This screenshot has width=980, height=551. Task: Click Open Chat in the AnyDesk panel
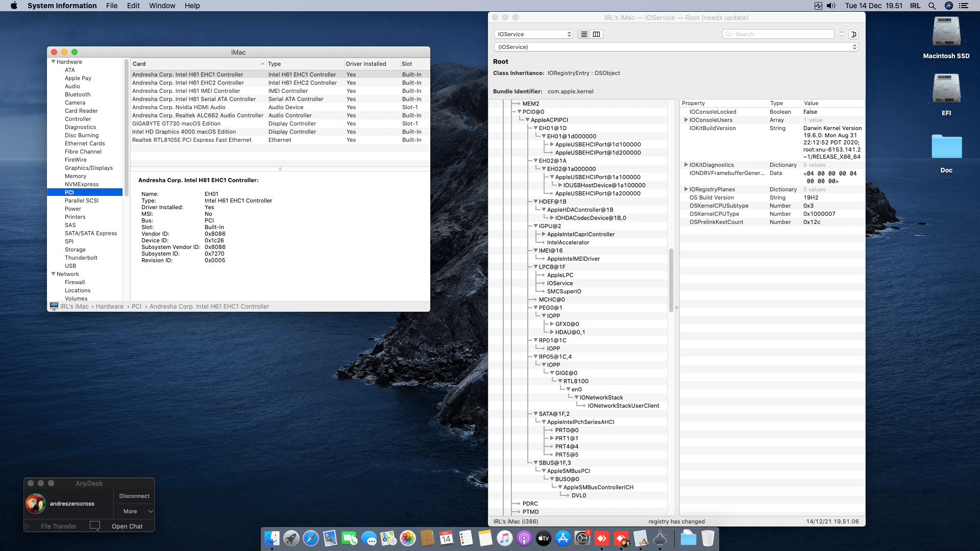(127, 526)
